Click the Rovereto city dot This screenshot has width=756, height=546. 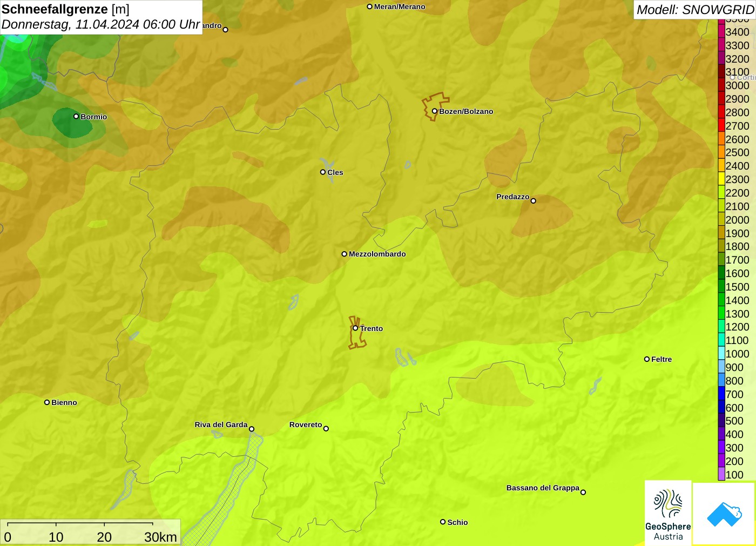326,429
